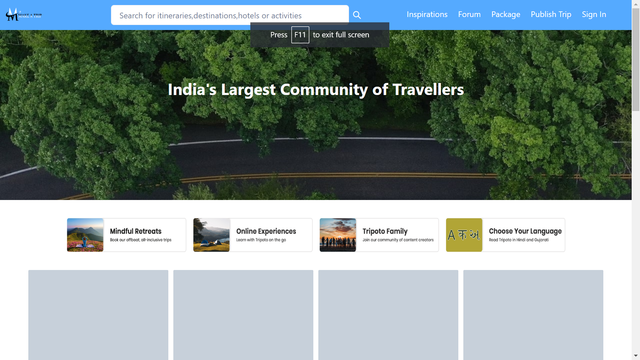Click the magnifier search icon

[357, 15]
